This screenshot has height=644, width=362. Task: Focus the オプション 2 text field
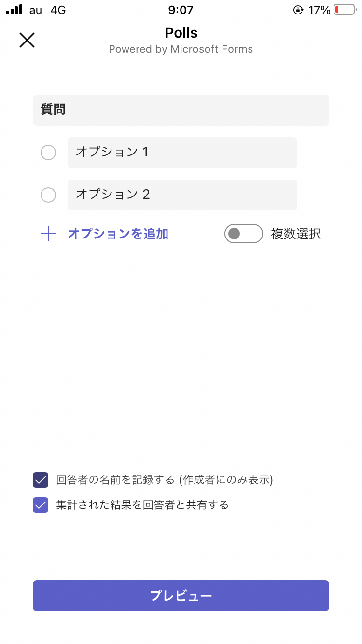tap(182, 195)
